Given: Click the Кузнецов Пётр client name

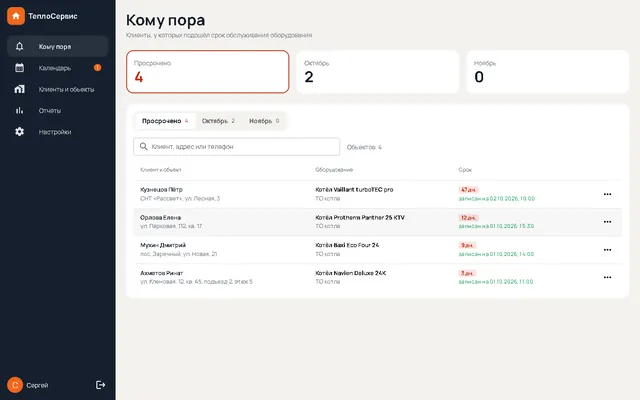Looking at the screenshot, I should tap(161, 189).
